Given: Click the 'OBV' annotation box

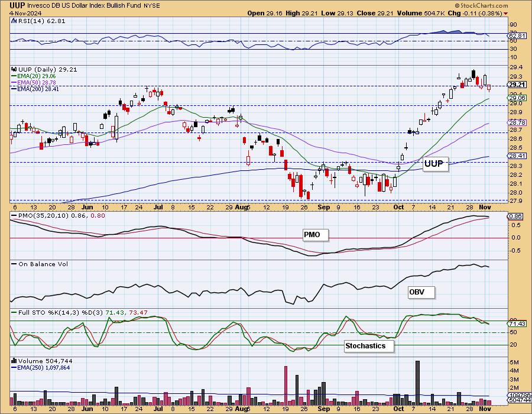Looking at the screenshot, I should point(421,292).
